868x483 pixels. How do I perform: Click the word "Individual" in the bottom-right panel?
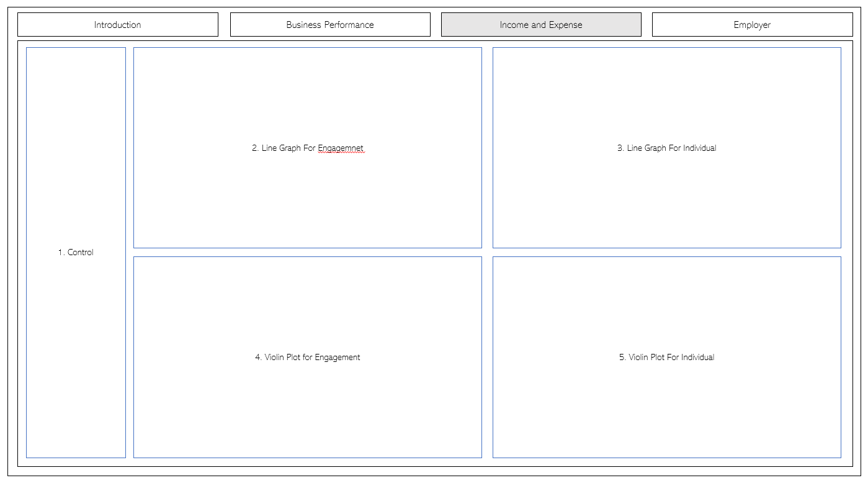(x=697, y=358)
